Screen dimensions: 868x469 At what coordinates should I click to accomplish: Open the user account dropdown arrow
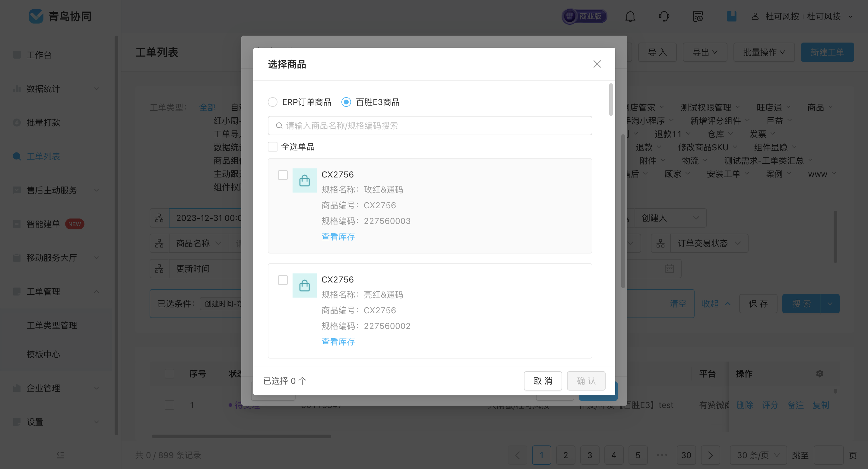tap(851, 16)
